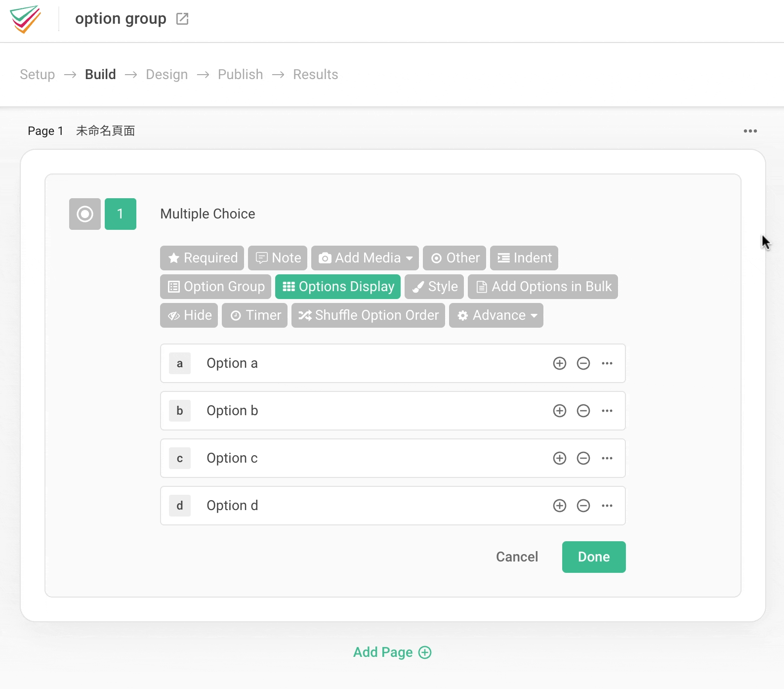Go to the Build step
This screenshot has height=689, width=784.
pyautogui.click(x=100, y=75)
